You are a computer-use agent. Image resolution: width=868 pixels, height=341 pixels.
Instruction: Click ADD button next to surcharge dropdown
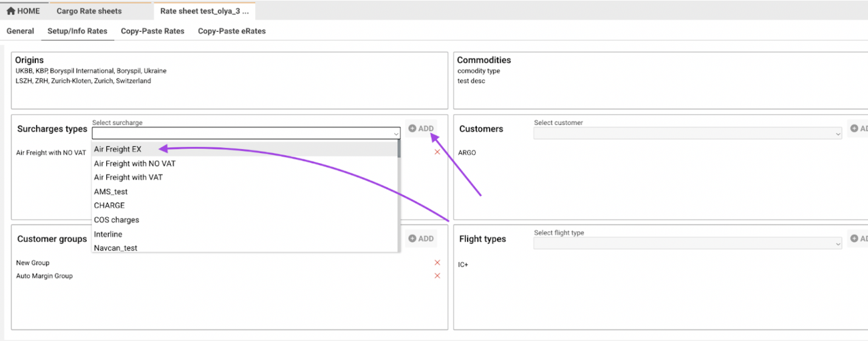point(421,129)
